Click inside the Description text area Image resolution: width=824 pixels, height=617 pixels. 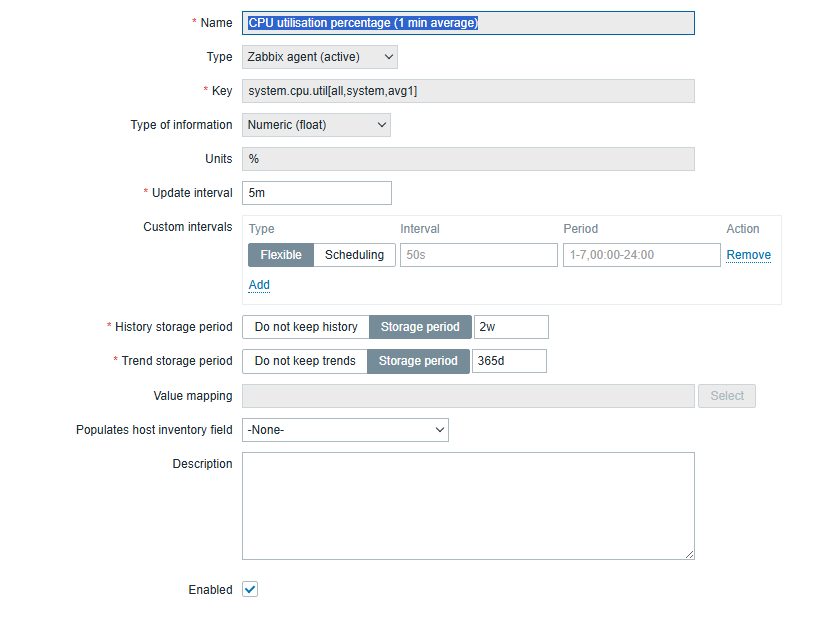click(467, 505)
